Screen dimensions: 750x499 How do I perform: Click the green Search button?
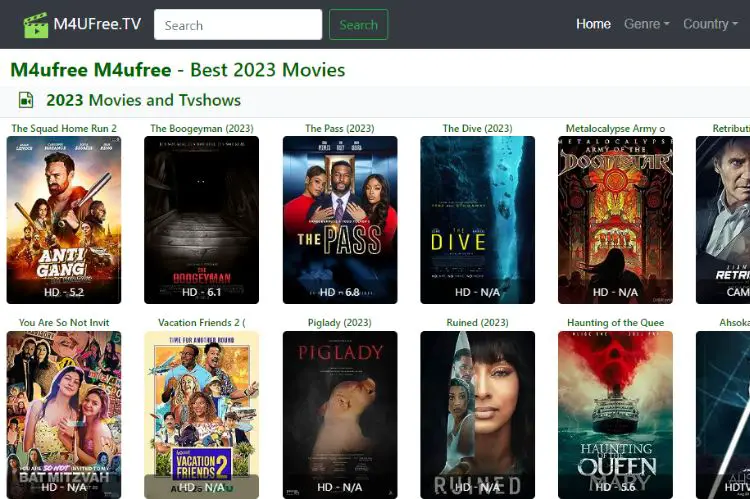(358, 25)
